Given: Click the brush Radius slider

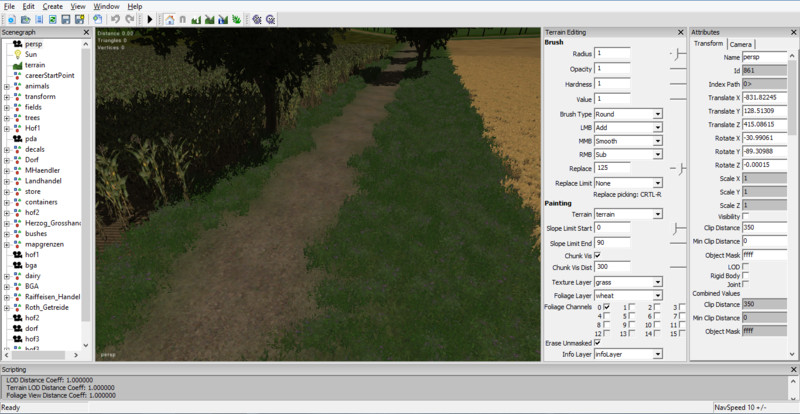Looking at the screenshot, I should (678, 54).
